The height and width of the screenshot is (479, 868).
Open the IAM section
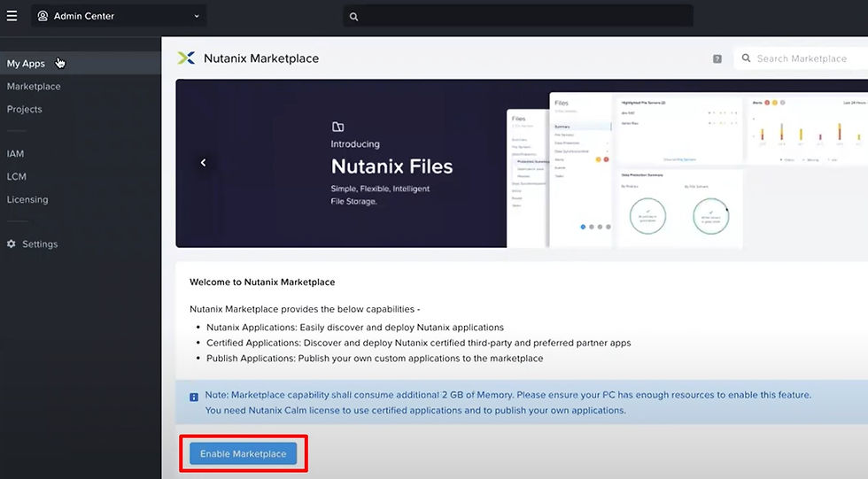pos(15,154)
